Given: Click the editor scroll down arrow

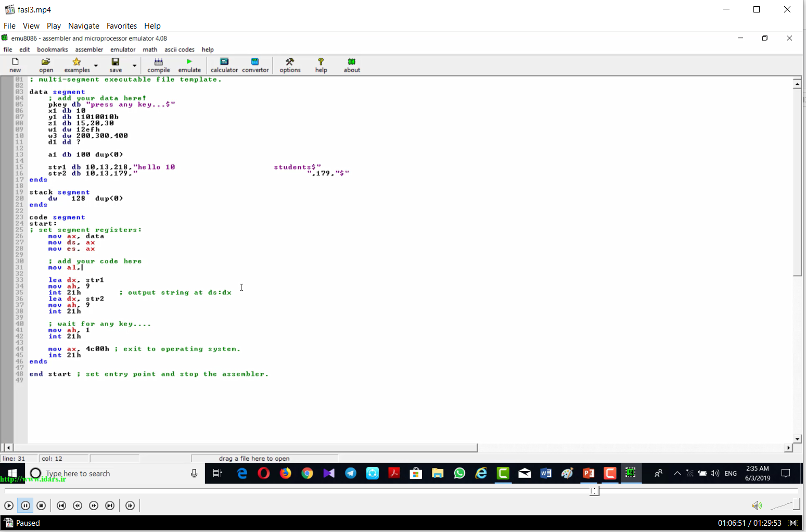Looking at the screenshot, I should point(797,439).
